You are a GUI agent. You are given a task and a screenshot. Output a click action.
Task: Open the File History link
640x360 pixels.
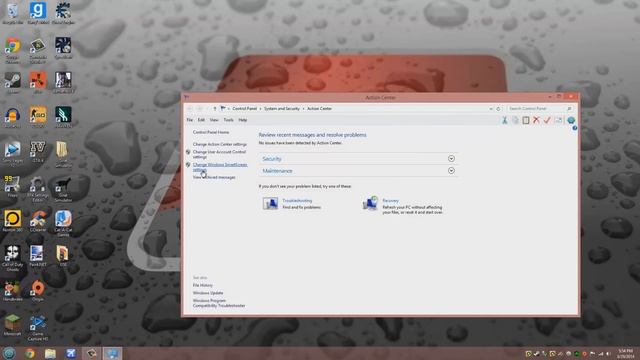point(203,285)
